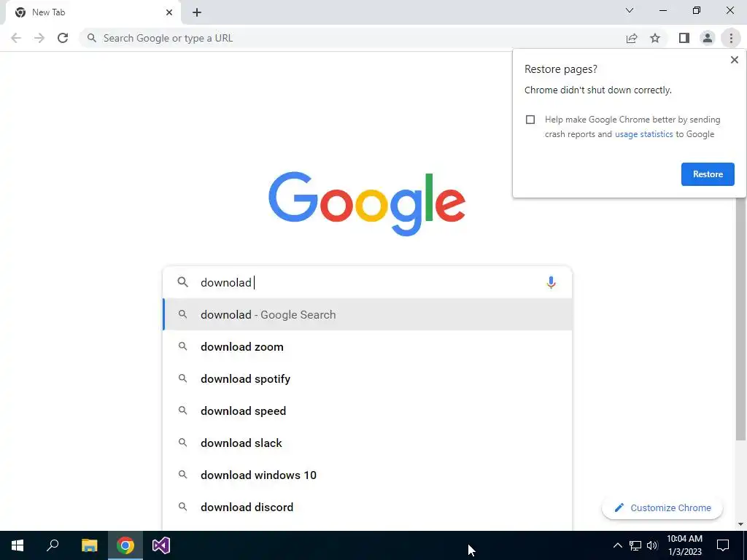The width and height of the screenshot is (747, 560).
Task: Close the New Tab tab
Action: click(x=169, y=12)
